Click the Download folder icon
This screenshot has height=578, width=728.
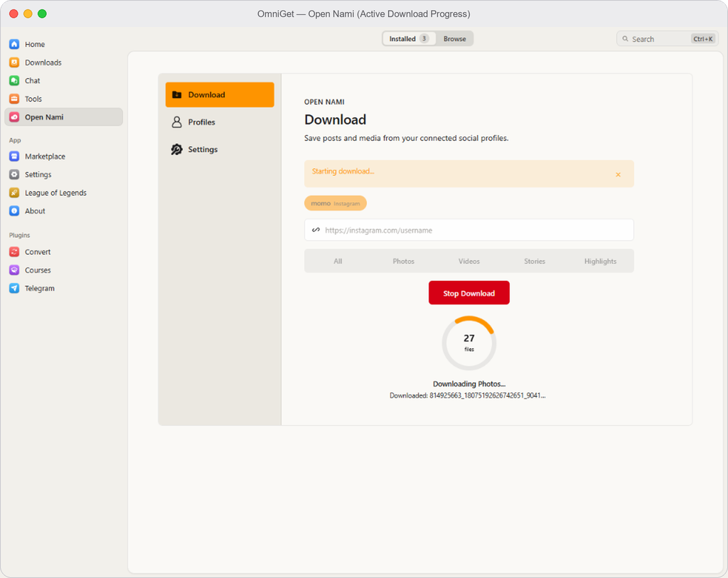pyautogui.click(x=177, y=95)
